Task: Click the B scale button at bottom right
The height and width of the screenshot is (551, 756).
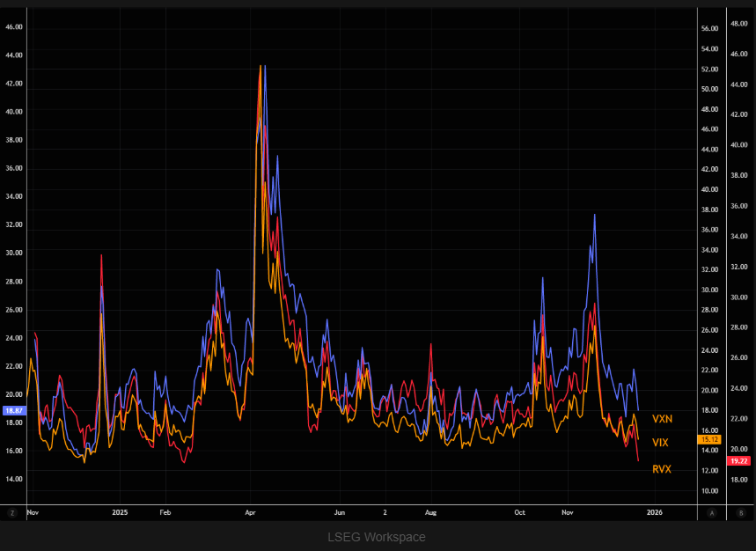Action: click(x=740, y=511)
